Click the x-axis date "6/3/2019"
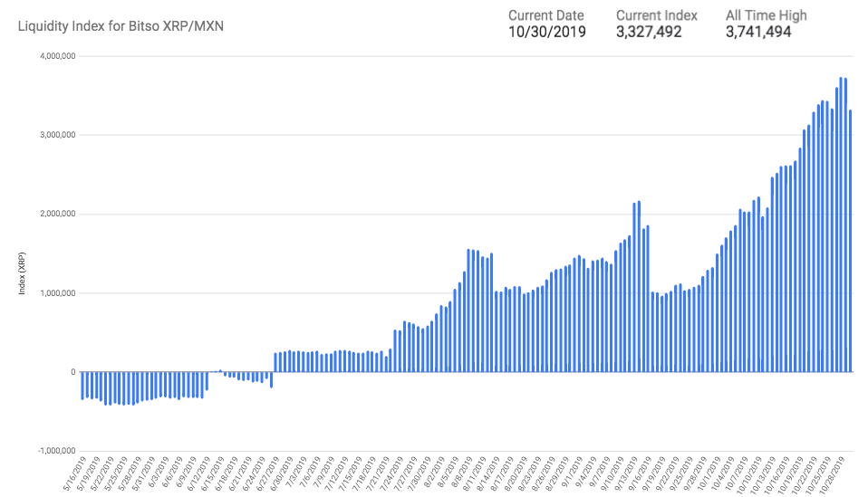The height and width of the screenshot is (497, 868). tap(159, 471)
